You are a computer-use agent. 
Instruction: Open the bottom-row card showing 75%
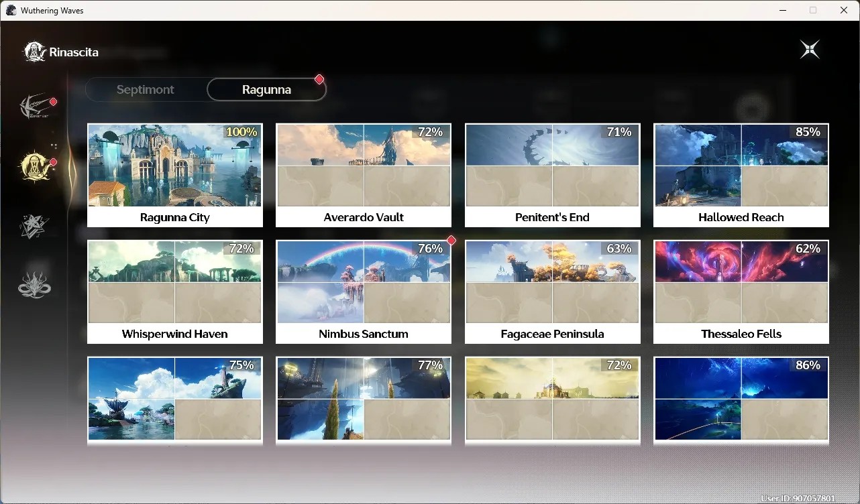click(175, 400)
